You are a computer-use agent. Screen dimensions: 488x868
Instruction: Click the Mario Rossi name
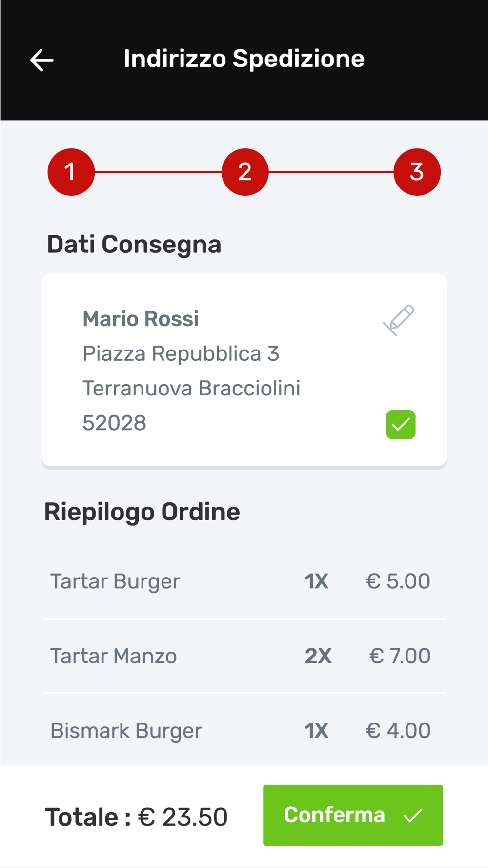tap(141, 319)
